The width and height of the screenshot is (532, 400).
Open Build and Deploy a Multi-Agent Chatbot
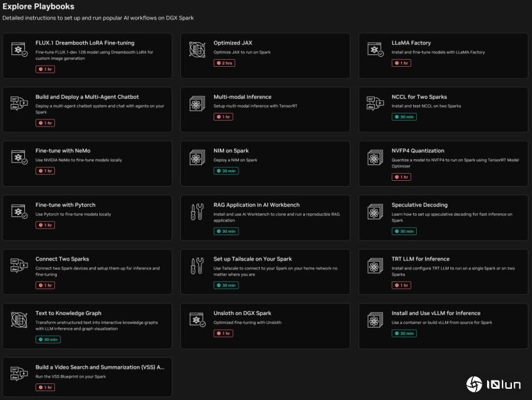coord(87,97)
